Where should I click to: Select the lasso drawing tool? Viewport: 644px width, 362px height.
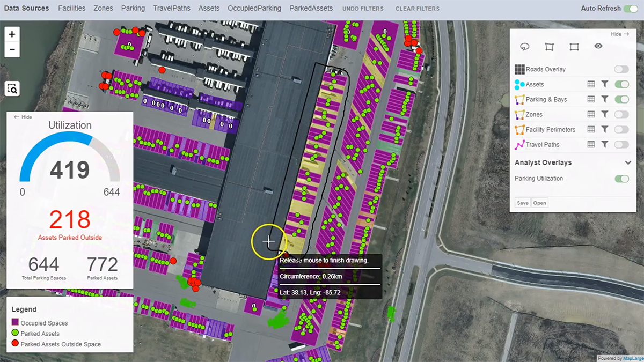525,47
